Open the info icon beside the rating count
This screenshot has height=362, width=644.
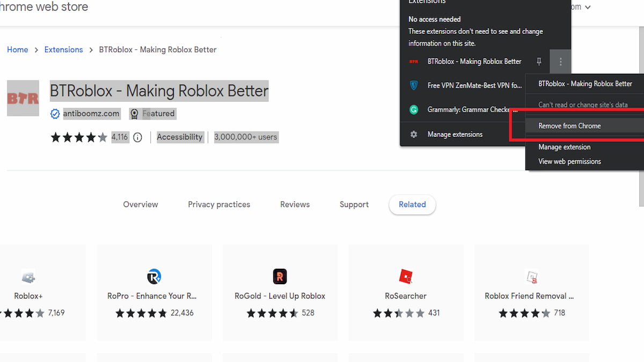tap(137, 137)
